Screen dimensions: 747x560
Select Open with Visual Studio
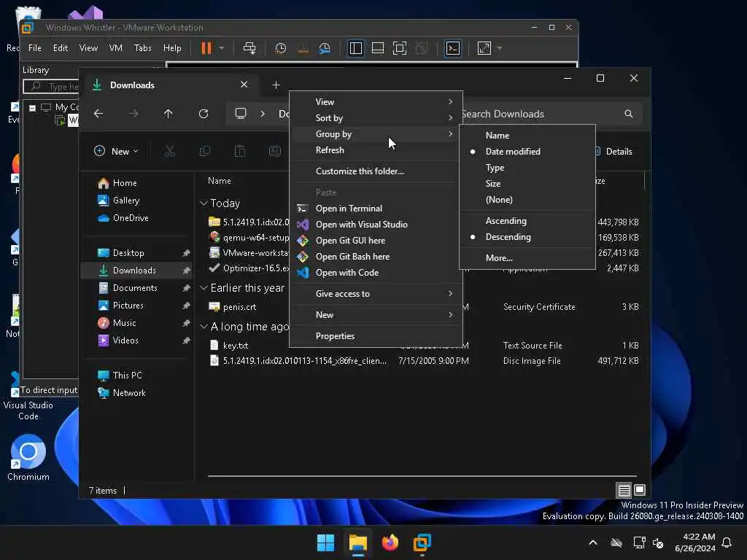[x=376, y=225]
